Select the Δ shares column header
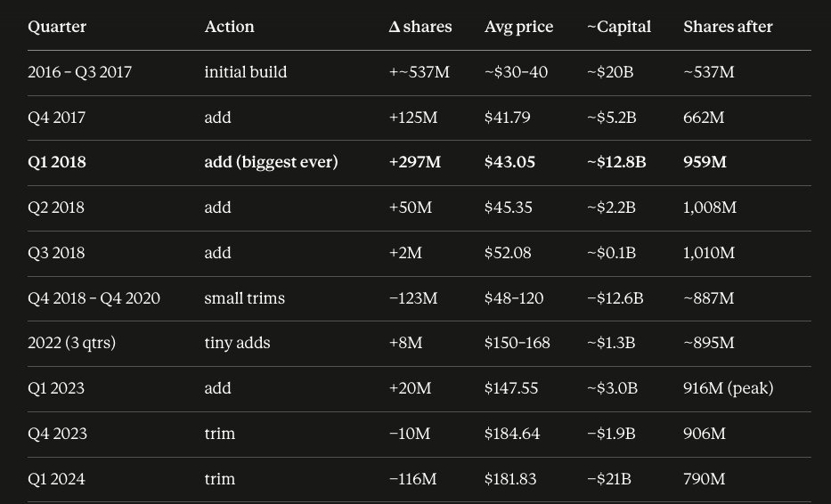Viewport: 831px width, 504px height. click(420, 27)
